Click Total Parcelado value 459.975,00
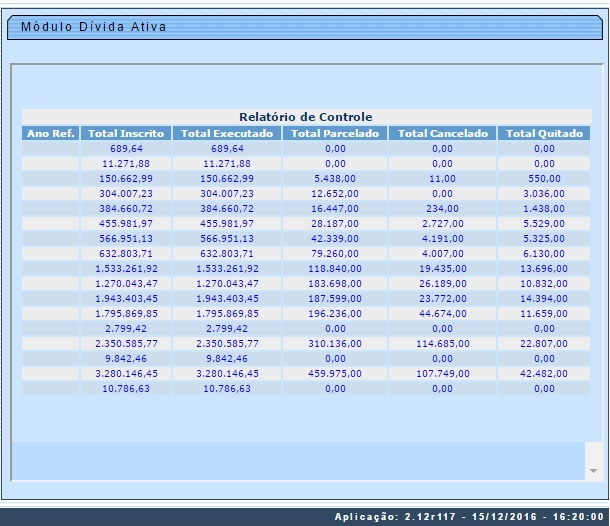 pyautogui.click(x=335, y=373)
